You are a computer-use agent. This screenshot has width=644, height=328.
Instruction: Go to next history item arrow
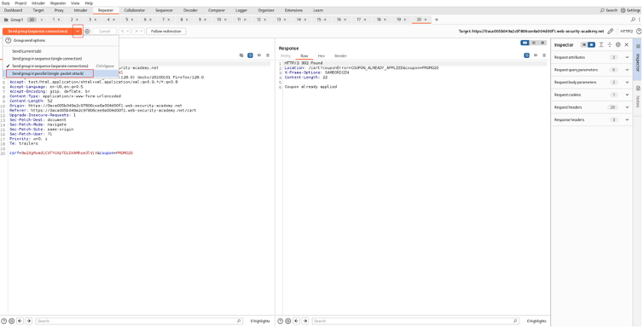click(x=136, y=32)
